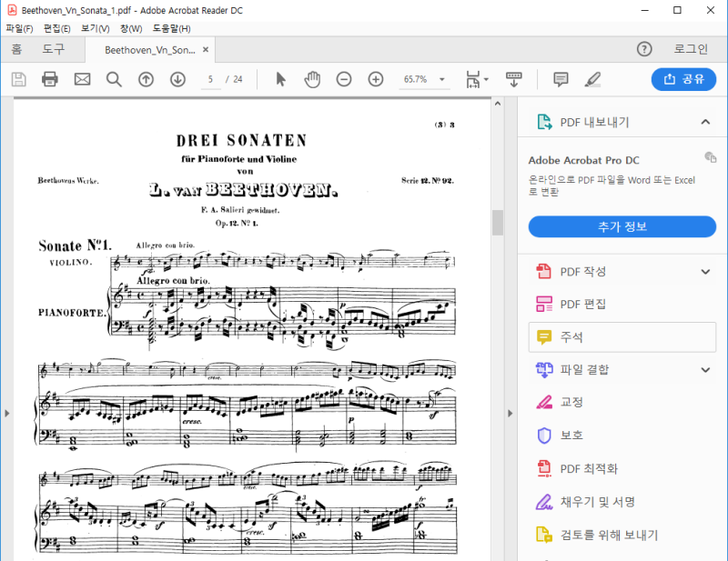Open 검토를 위해 보내기 tool
This screenshot has width=728, height=561.
(x=609, y=535)
